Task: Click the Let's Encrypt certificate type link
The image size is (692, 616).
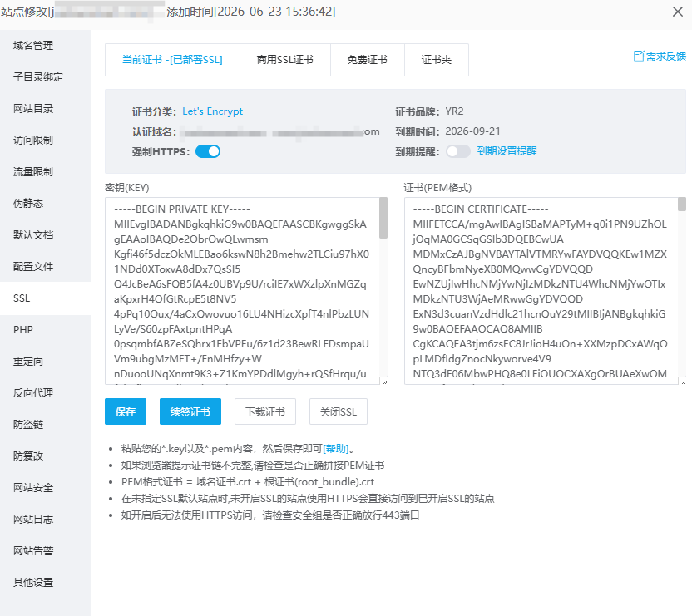Action: (213, 111)
